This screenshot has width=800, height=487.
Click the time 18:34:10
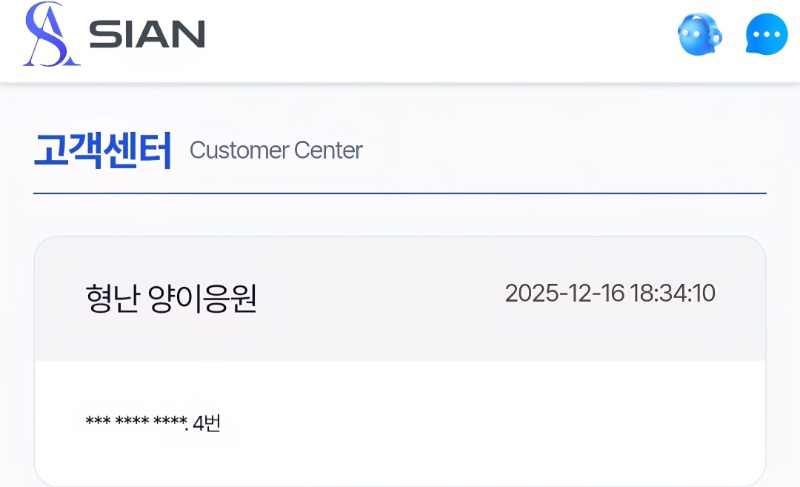coord(672,294)
